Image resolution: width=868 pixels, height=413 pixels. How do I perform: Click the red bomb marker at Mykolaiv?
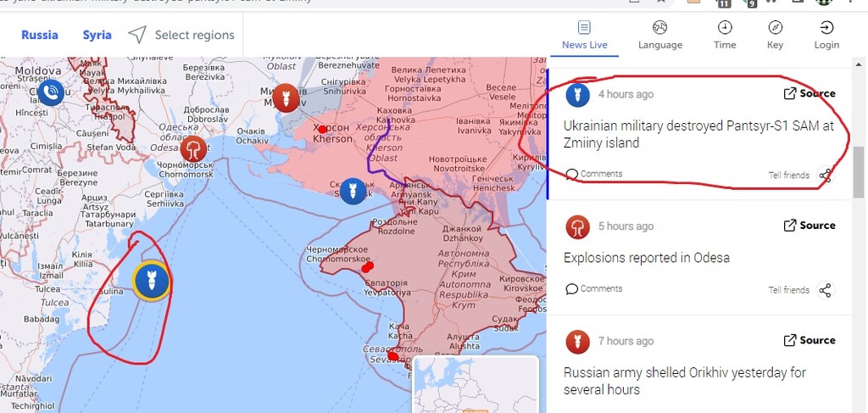point(286,98)
